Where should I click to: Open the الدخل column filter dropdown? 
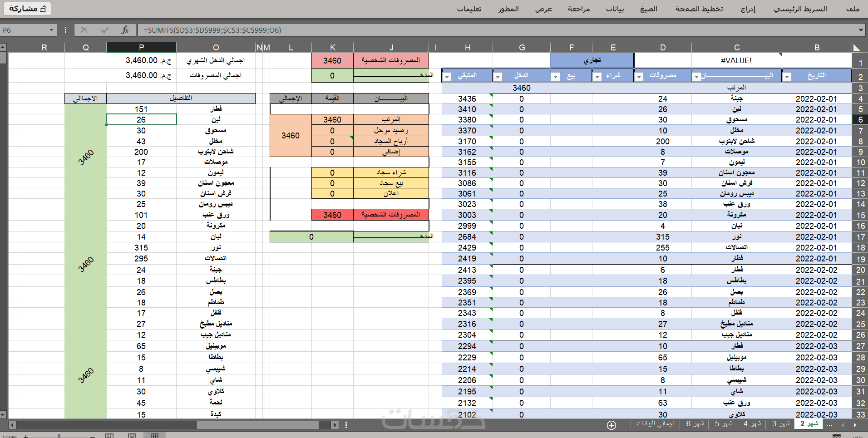[498, 77]
